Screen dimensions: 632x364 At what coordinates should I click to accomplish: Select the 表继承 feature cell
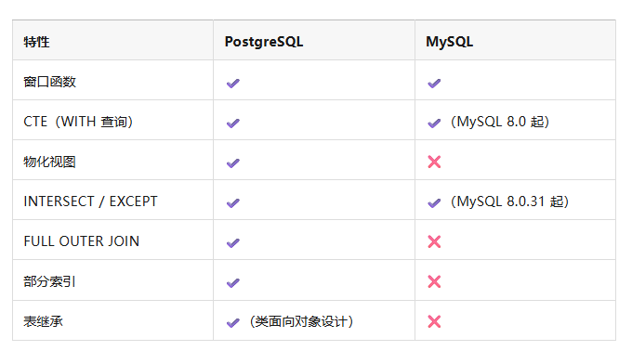click(x=112, y=320)
